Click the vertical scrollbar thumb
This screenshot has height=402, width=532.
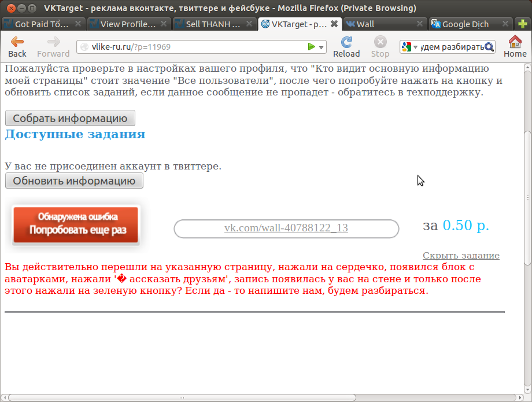(527, 198)
